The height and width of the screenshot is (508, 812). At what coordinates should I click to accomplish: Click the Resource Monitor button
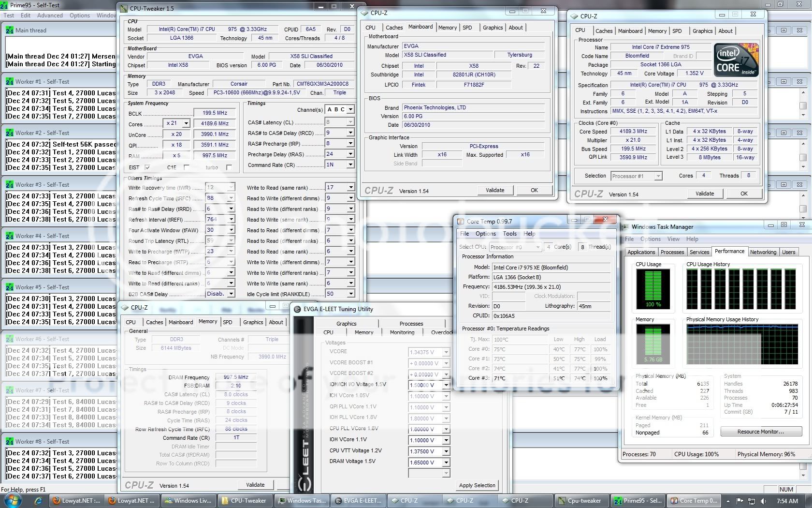[761, 432]
